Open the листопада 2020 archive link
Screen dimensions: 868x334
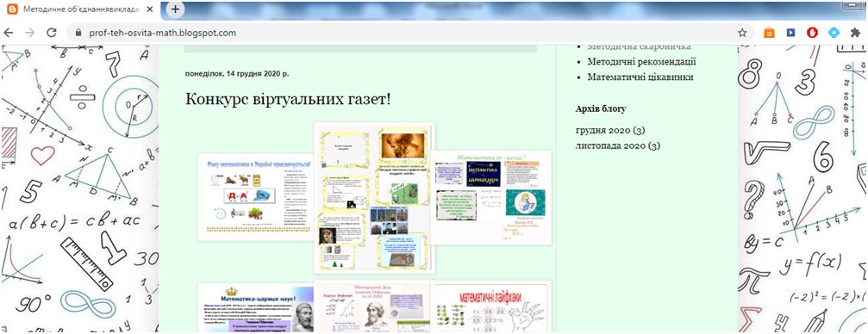coord(618,146)
